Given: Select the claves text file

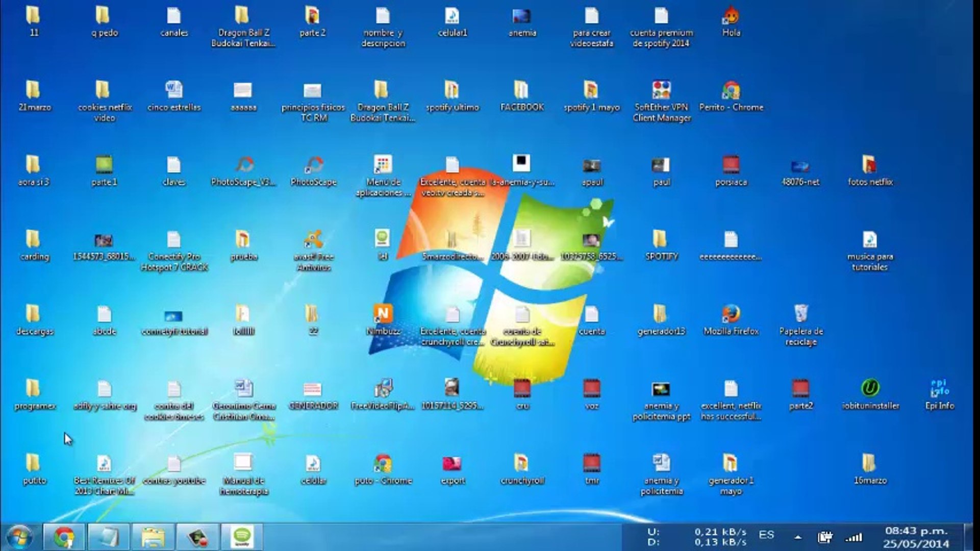Looking at the screenshot, I should tap(174, 171).
